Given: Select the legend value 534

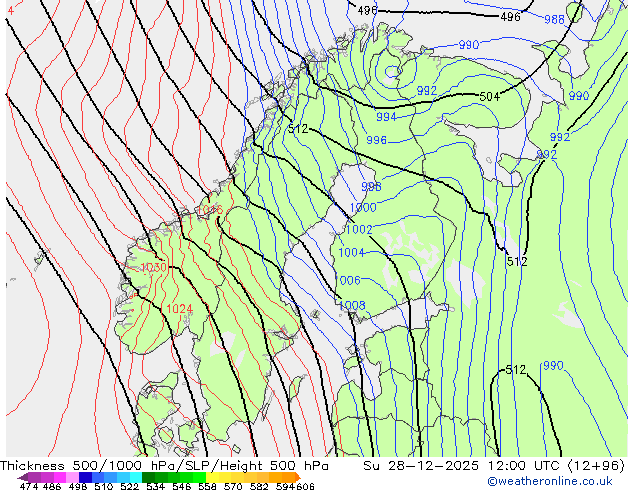Looking at the screenshot, I should [x=155, y=486].
